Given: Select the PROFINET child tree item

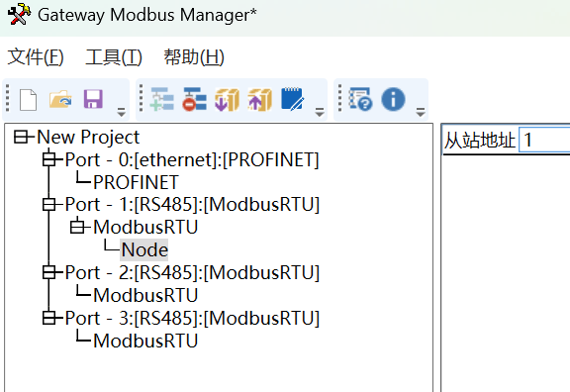Looking at the screenshot, I should tap(136, 182).
